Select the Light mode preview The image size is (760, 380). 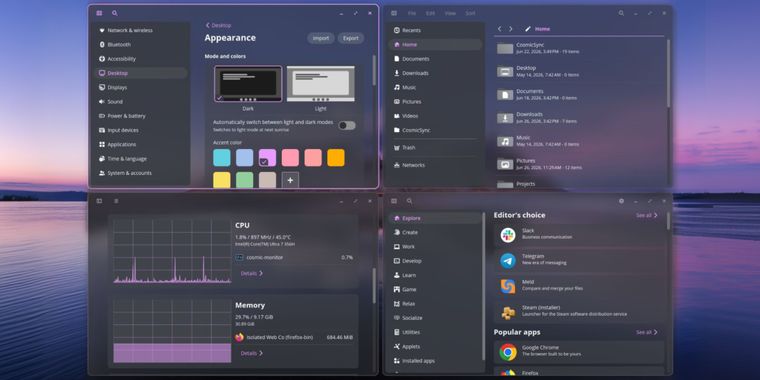[x=320, y=84]
